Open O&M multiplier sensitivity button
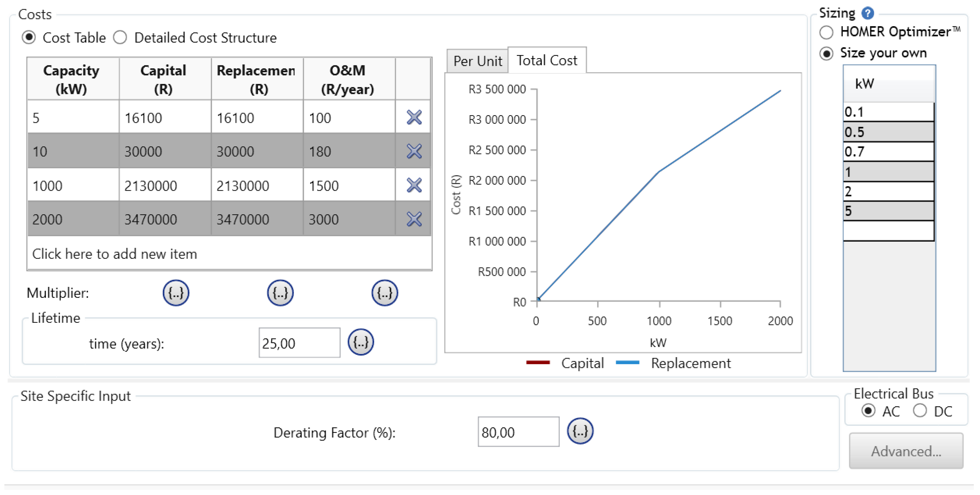 click(x=384, y=293)
